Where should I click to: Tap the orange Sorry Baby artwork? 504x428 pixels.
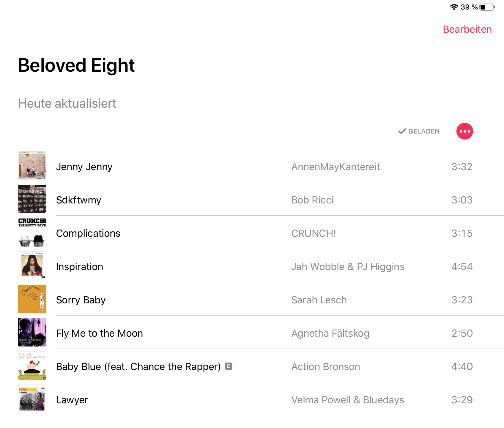[32, 299]
